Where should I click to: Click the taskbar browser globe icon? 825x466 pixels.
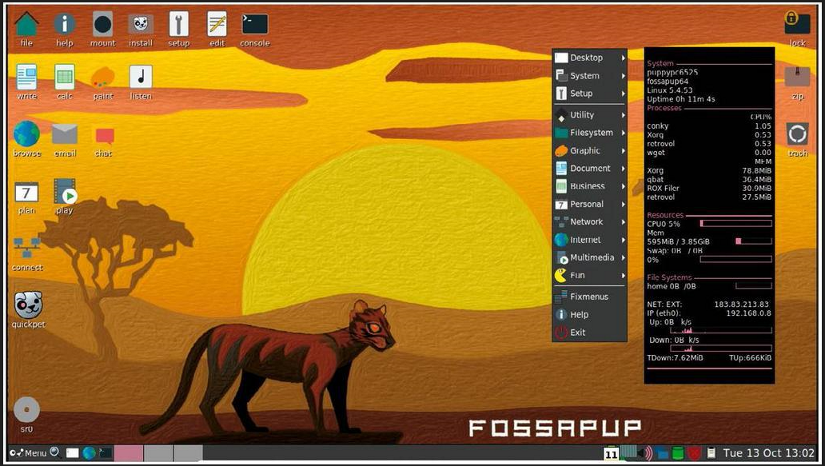[x=89, y=452]
